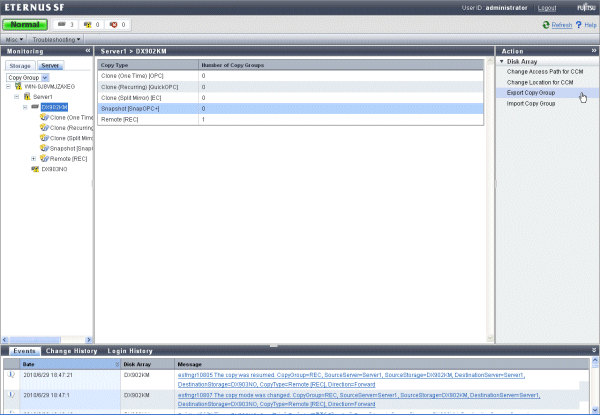Click the warning count icon showing 0

click(x=88, y=24)
